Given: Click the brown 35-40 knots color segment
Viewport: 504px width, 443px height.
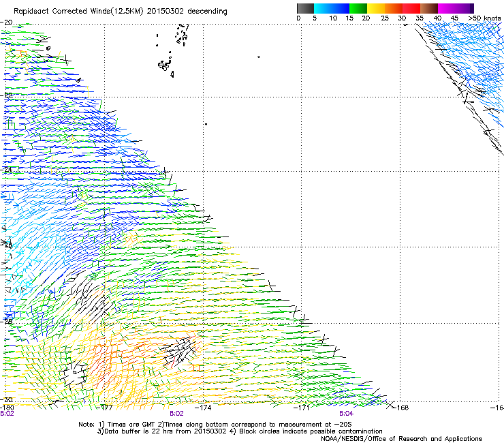Looking at the screenshot, I should (429, 8).
